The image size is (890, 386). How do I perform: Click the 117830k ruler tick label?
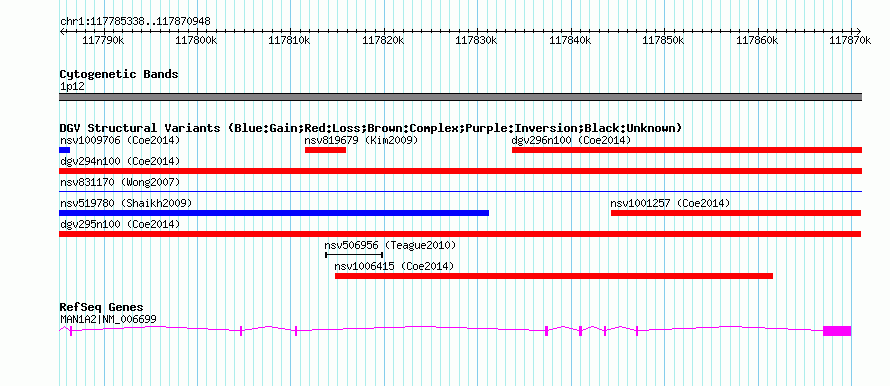477,40
